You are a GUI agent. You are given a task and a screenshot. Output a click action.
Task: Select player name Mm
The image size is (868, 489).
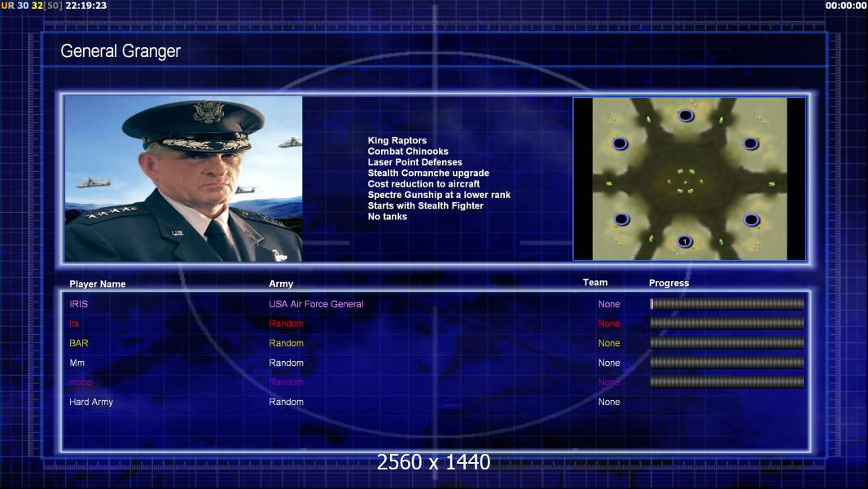click(x=77, y=363)
